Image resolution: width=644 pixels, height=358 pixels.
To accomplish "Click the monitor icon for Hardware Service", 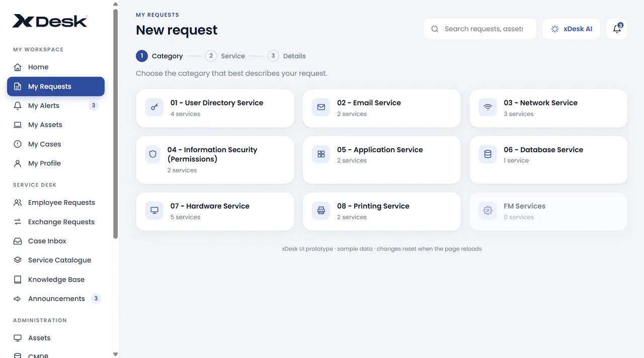I will click(x=154, y=211).
